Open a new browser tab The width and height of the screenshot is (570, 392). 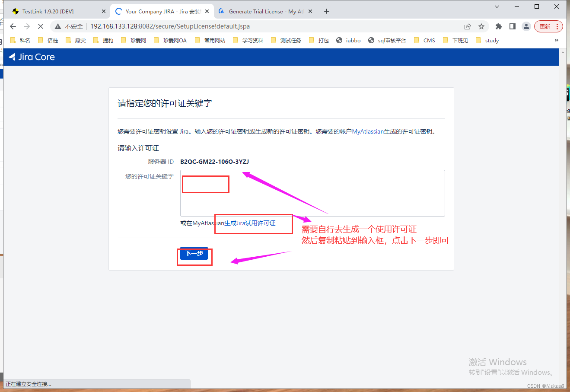click(327, 11)
